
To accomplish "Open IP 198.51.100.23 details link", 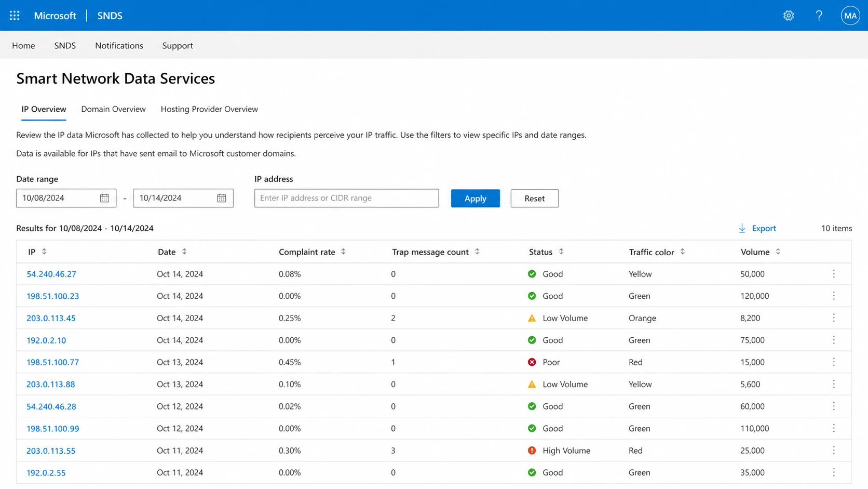I will pos(53,296).
